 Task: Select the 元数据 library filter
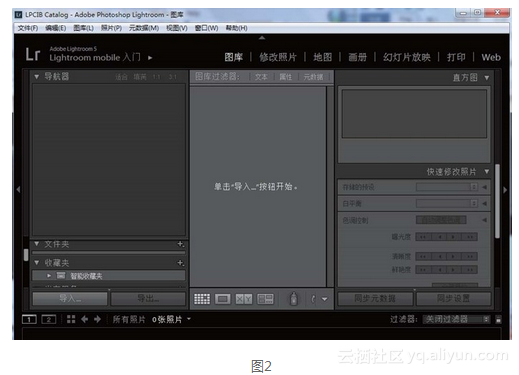pos(313,77)
